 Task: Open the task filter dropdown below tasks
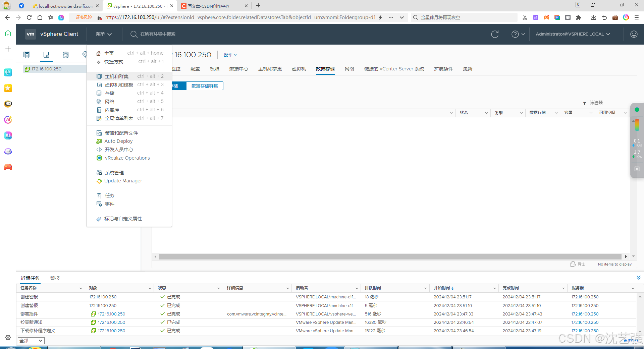click(31, 341)
